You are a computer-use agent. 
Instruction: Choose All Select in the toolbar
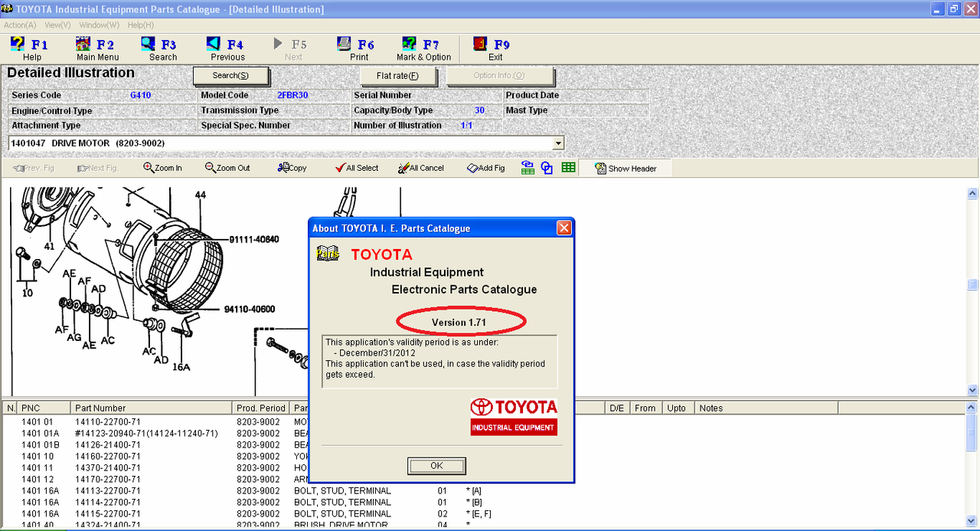(x=357, y=168)
